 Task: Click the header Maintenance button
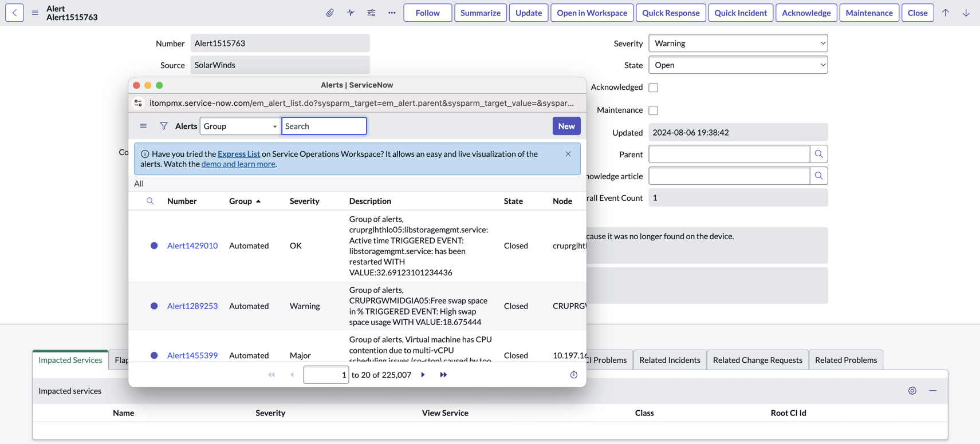[869, 13]
